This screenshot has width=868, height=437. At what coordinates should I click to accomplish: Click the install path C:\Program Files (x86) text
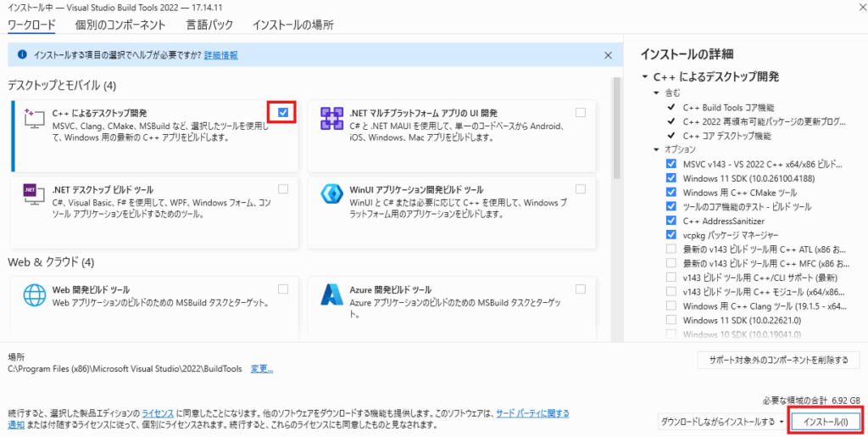[x=125, y=369]
